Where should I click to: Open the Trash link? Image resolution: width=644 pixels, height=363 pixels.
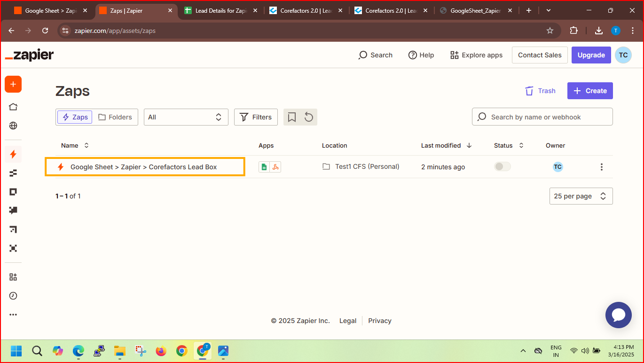[540, 91]
